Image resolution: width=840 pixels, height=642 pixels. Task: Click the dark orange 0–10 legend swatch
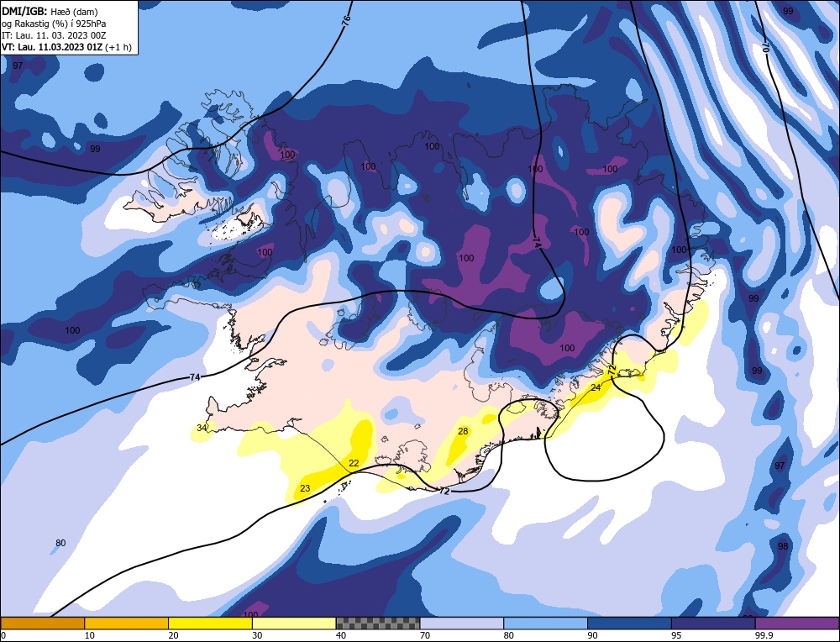(x=42, y=623)
